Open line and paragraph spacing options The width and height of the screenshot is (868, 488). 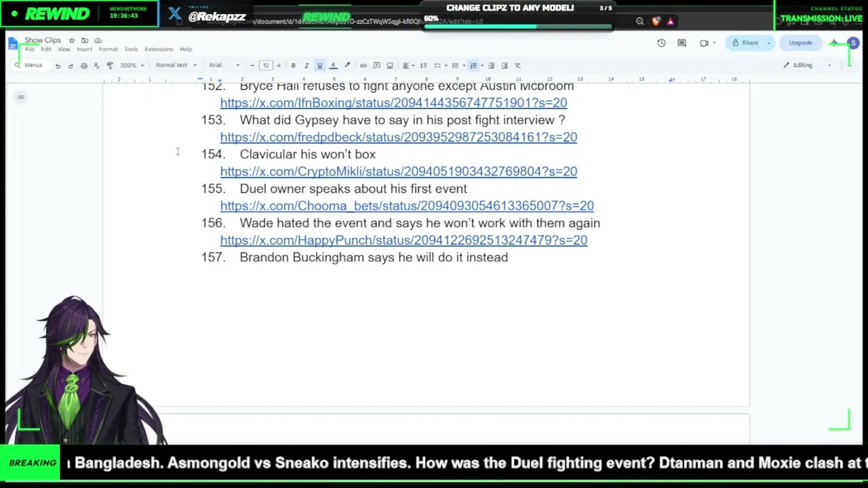coord(423,66)
